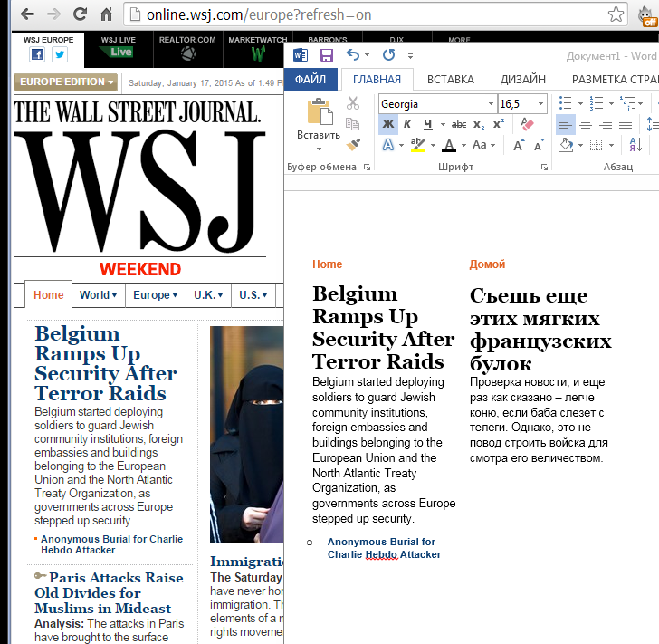Click Word application icon in title bar
The width and height of the screenshot is (659, 644).
(x=301, y=55)
